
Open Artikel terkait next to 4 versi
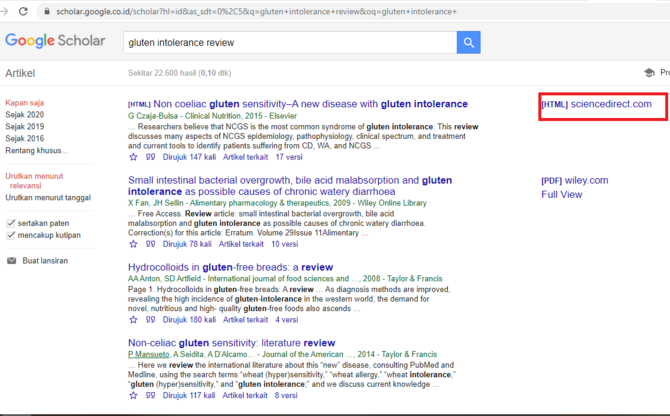245,320
